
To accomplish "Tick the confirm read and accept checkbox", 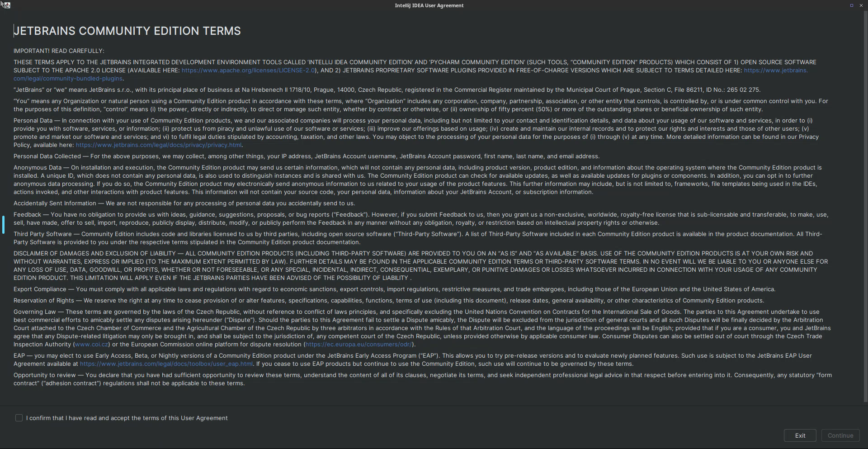I will click(19, 418).
